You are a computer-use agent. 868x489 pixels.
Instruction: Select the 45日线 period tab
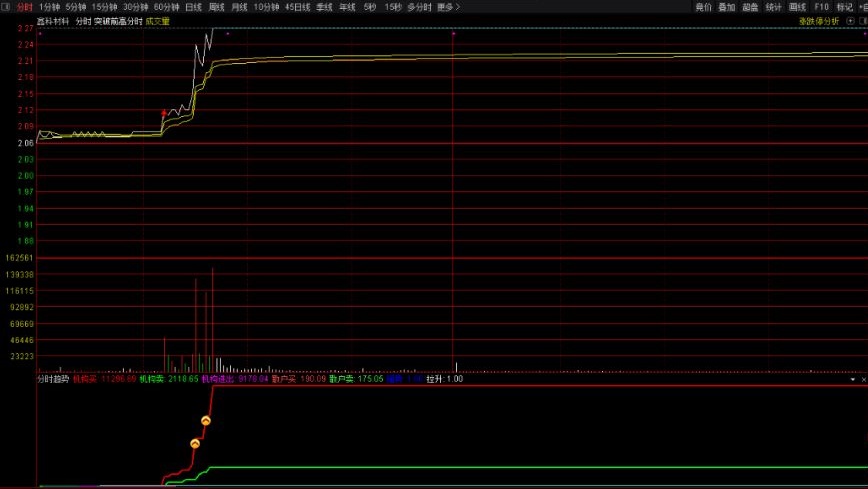click(x=297, y=7)
